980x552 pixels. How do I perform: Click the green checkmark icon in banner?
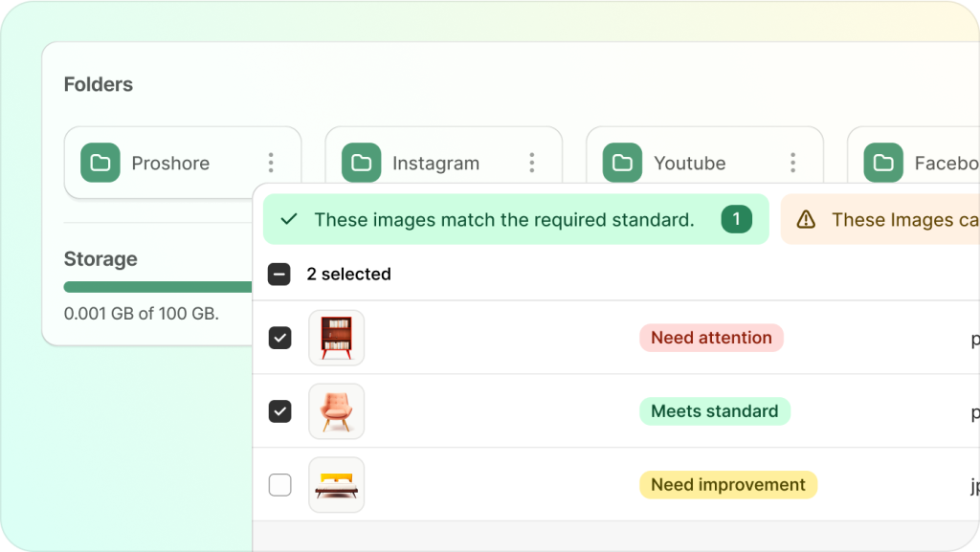pos(288,220)
